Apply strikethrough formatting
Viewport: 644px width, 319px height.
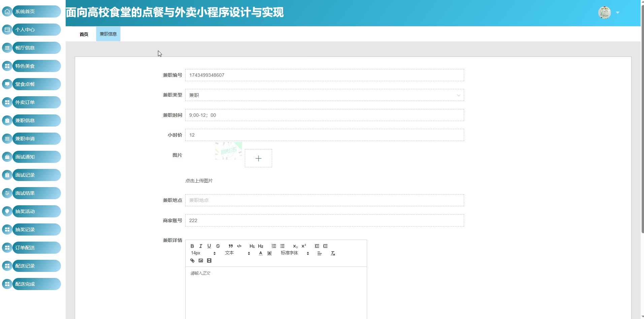click(x=218, y=246)
